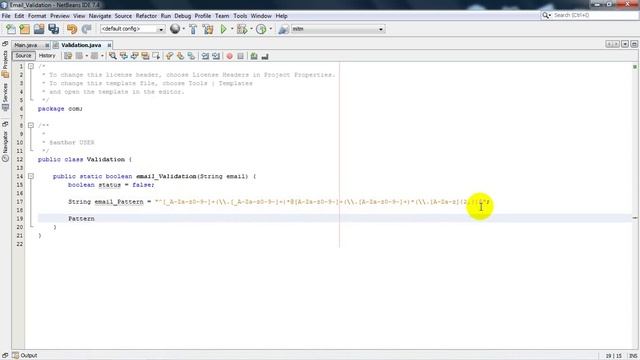The image size is (640, 360).
Task: Open the Output window at bottom
Action: click(25, 356)
